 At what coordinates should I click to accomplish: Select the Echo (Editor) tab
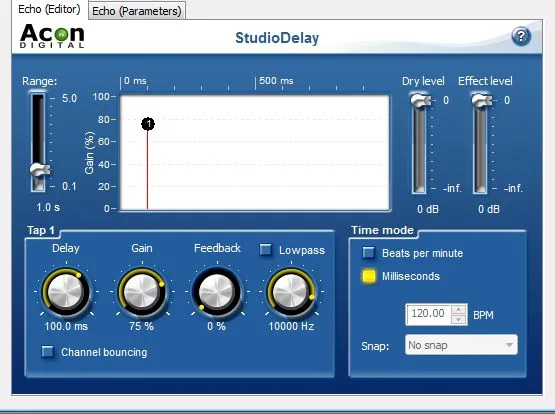[49, 9]
